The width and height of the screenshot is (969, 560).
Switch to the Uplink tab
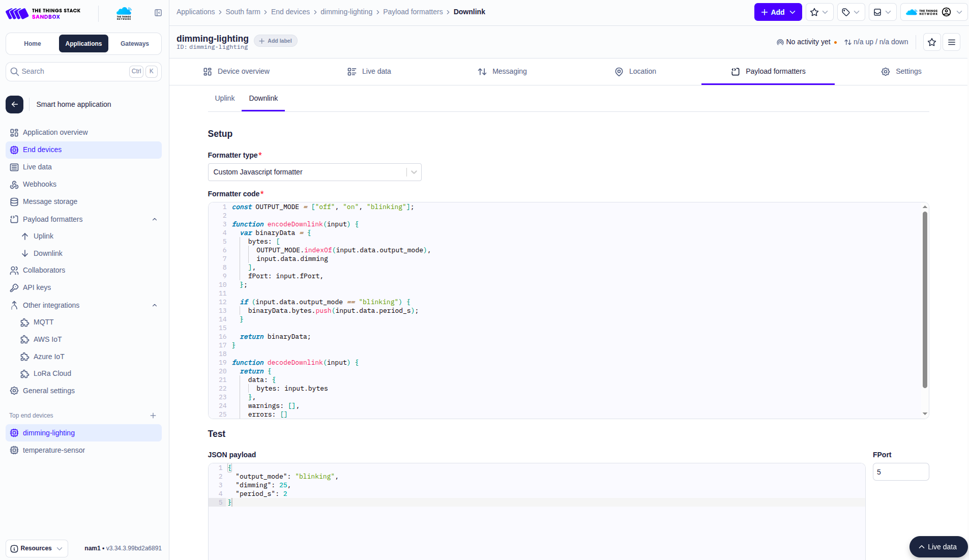pos(224,98)
